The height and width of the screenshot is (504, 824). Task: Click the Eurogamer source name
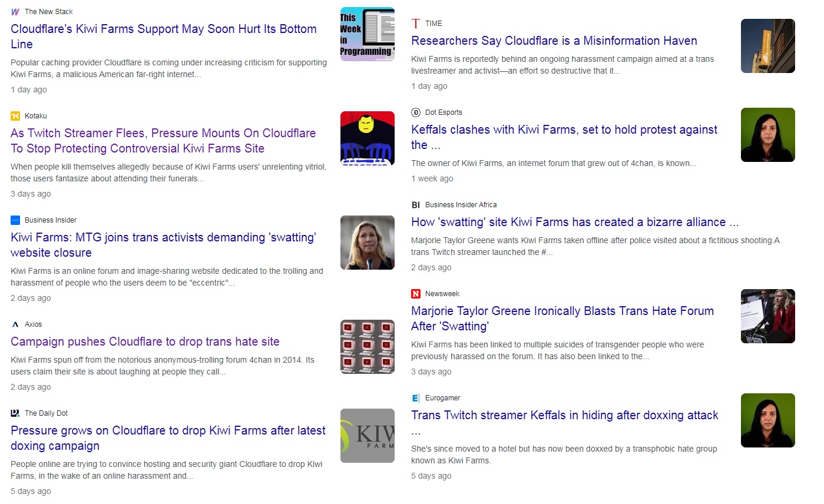443,398
